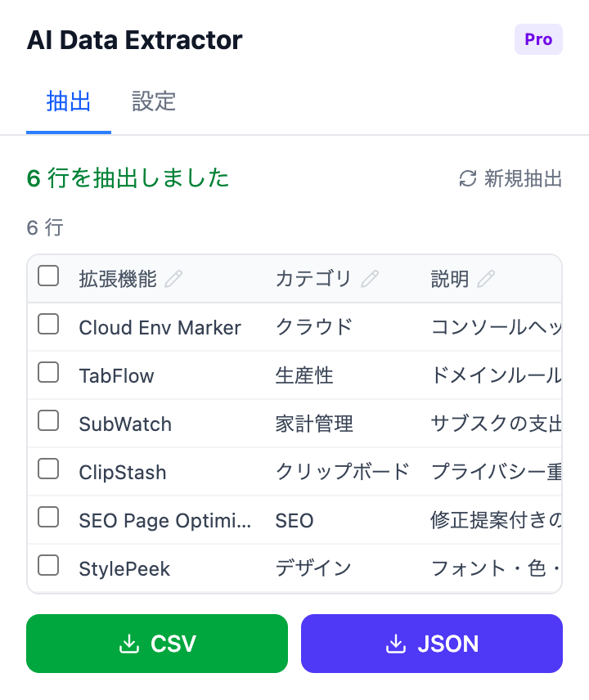
Task: Export the data as CSV
Action: coord(156,644)
